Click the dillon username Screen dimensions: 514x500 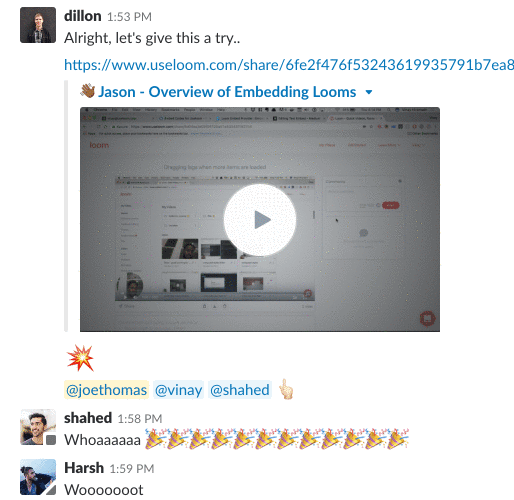(x=83, y=16)
